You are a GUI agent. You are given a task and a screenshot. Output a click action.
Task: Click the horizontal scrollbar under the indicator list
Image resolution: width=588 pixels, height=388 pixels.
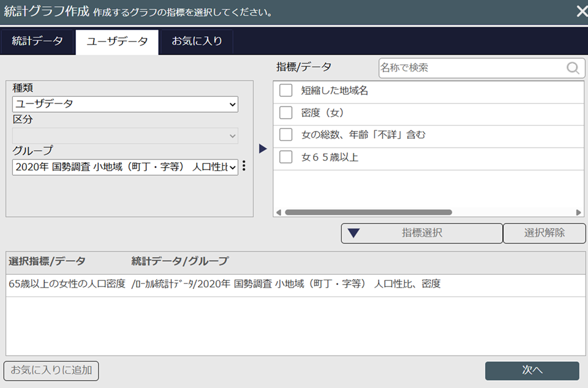tap(367, 212)
